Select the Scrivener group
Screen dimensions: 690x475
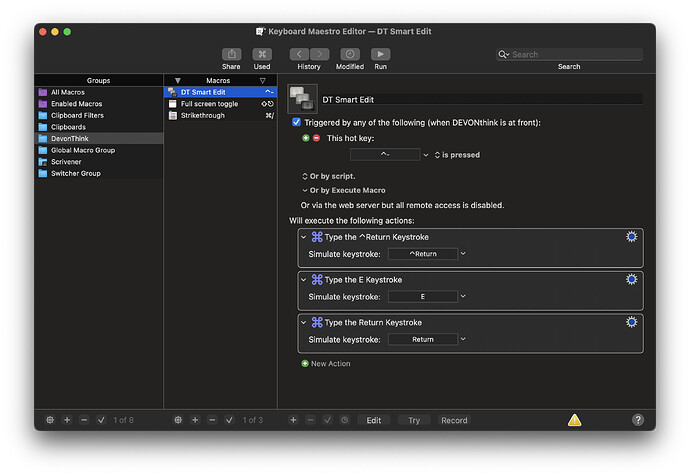click(99, 162)
